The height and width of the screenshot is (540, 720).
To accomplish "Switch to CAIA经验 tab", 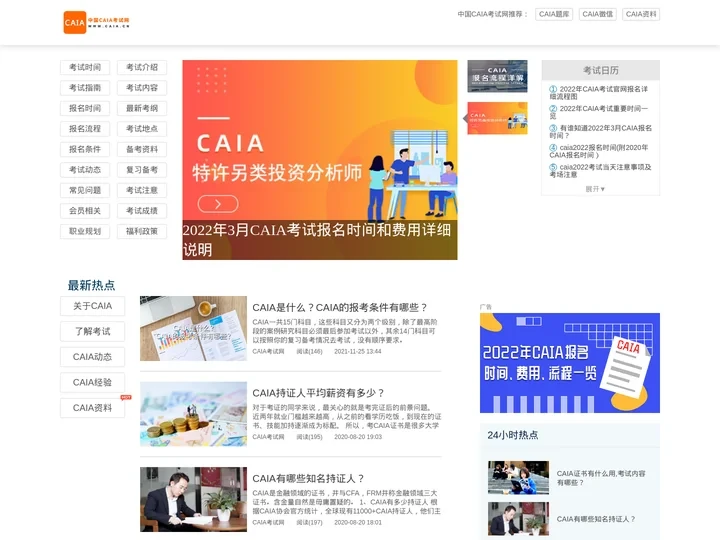I will point(92,382).
